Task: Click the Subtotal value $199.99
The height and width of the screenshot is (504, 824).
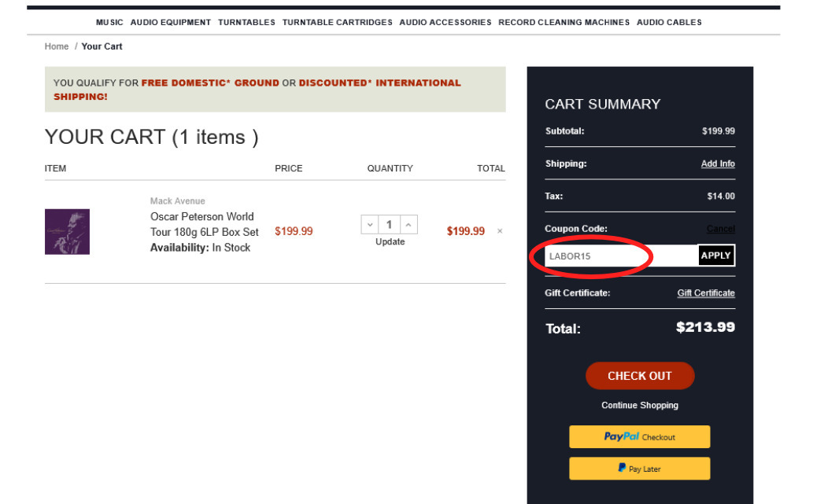Action: (719, 131)
